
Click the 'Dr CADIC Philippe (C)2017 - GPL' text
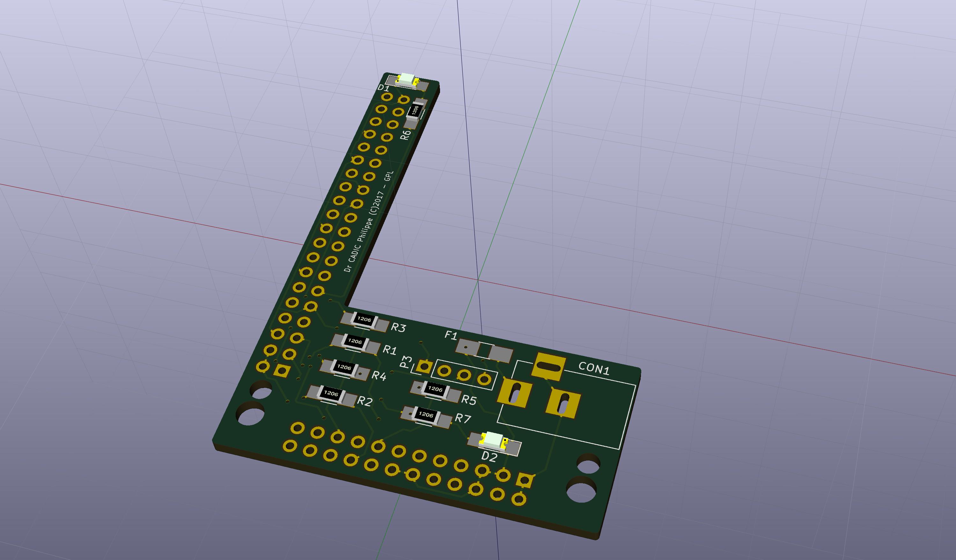pos(369,222)
